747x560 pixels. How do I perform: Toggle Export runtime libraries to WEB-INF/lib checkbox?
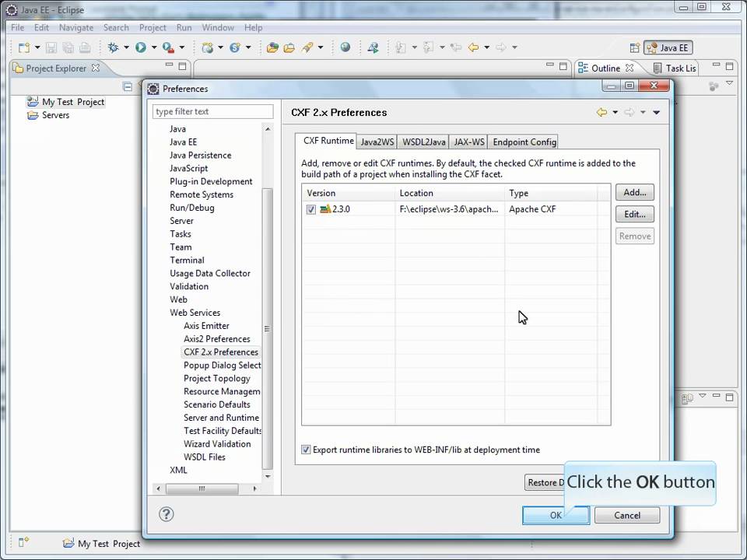306,450
